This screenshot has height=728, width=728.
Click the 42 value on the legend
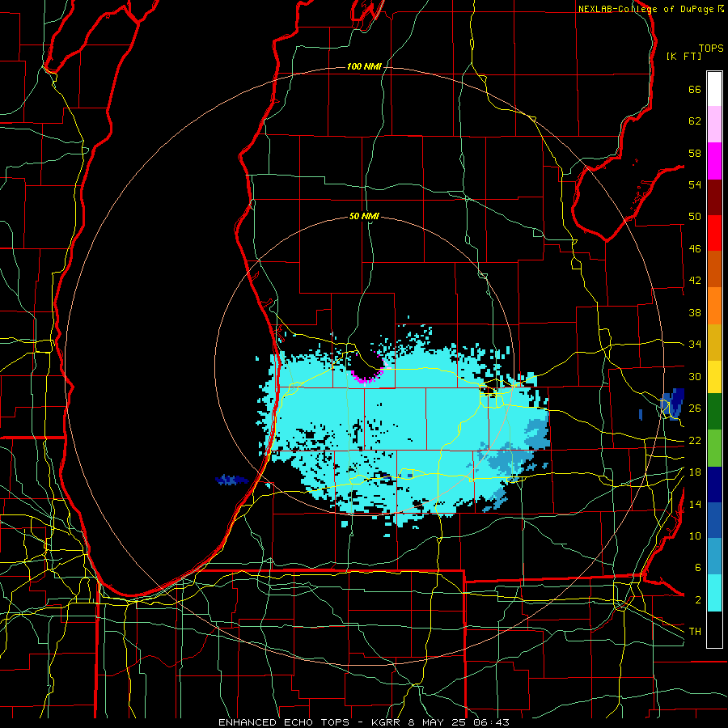click(695, 281)
